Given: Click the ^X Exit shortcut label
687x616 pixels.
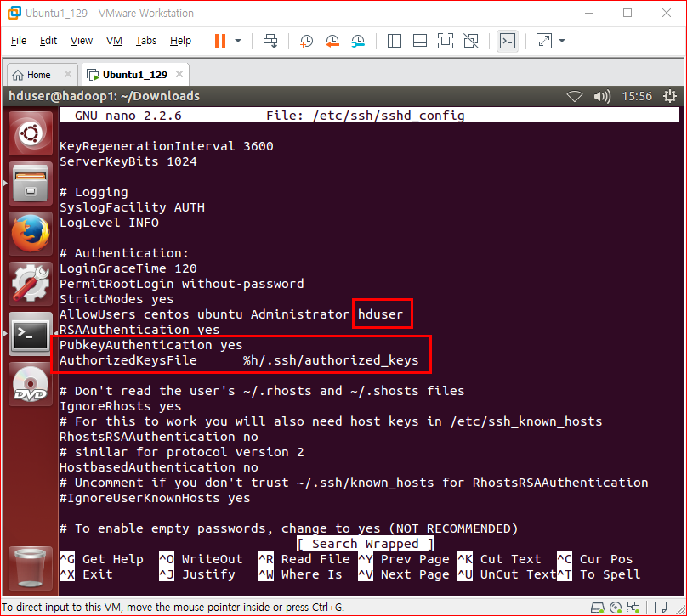Looking at the screenshot, I should 87,574.
